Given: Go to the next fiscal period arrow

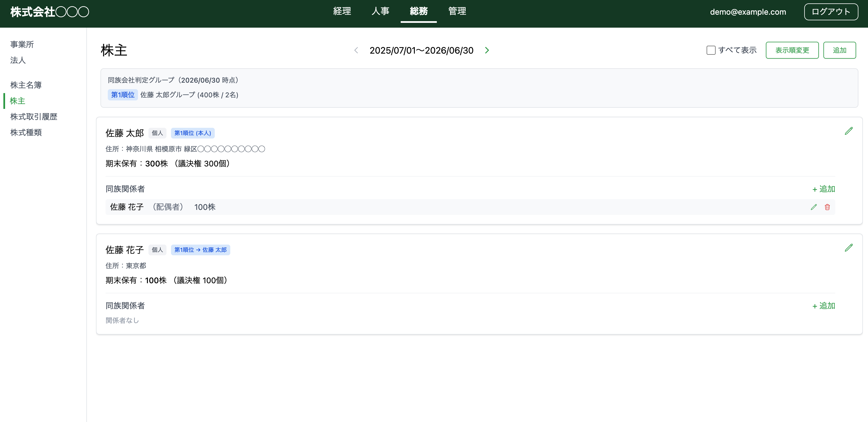Looking at the screenshot, I should pyautogui.click(x=486, y=50).
